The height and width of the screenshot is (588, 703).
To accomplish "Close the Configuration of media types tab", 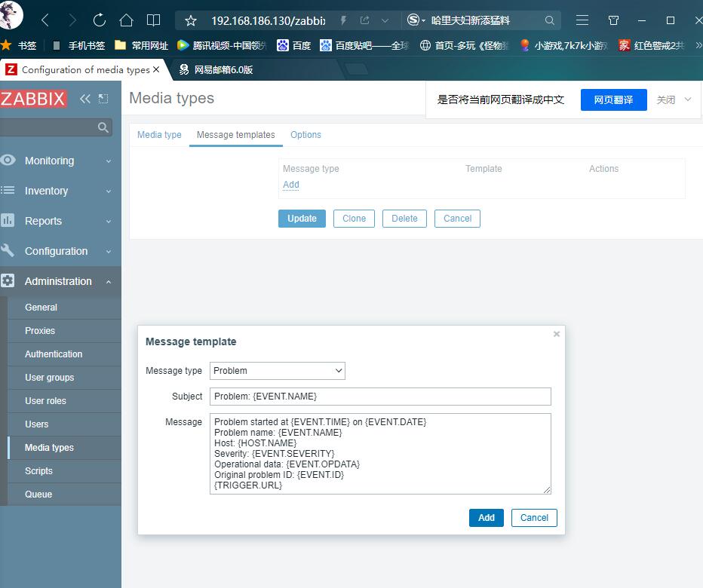I will click(156, 69).
